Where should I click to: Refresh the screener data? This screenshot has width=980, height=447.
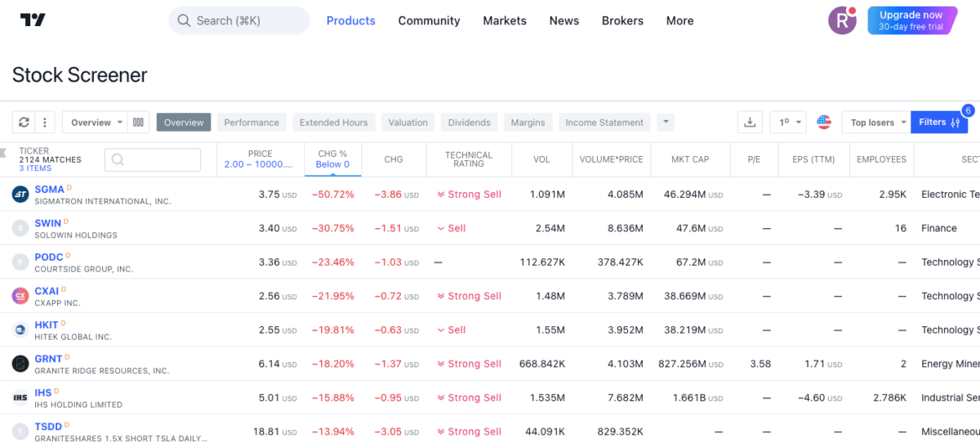coord(24,123)
